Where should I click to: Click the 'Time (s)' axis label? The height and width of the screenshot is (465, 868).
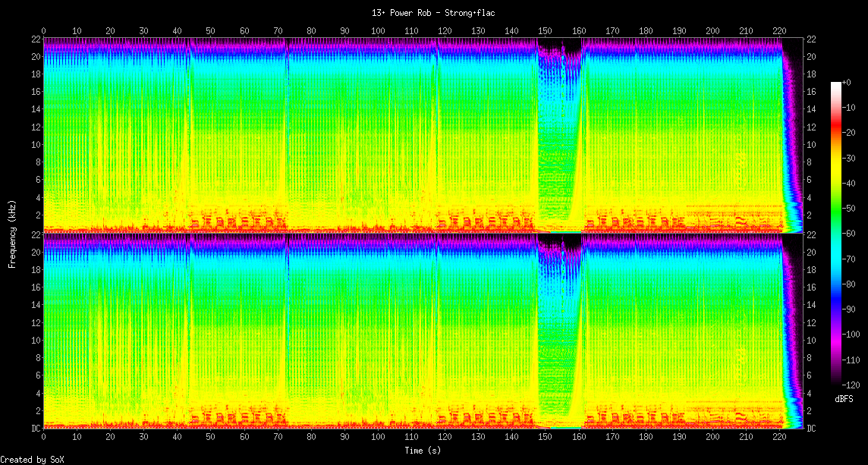421,450
